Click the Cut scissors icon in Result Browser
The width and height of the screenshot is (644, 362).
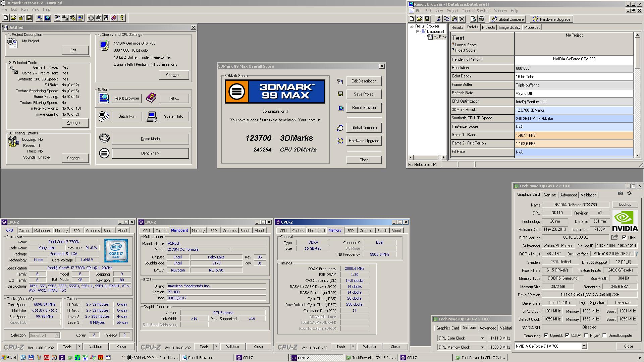pyautogui.click(x=438, y=19)
